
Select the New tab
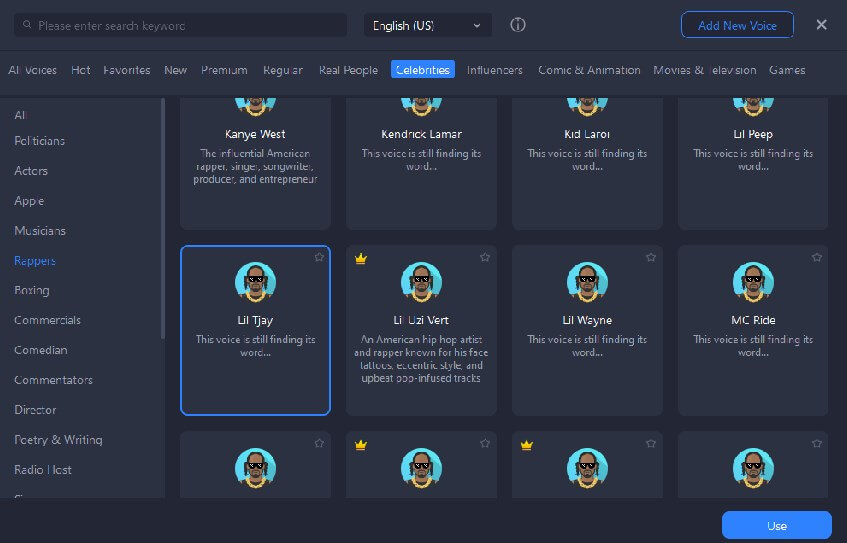pyautogui.click(x=176, y=70)
